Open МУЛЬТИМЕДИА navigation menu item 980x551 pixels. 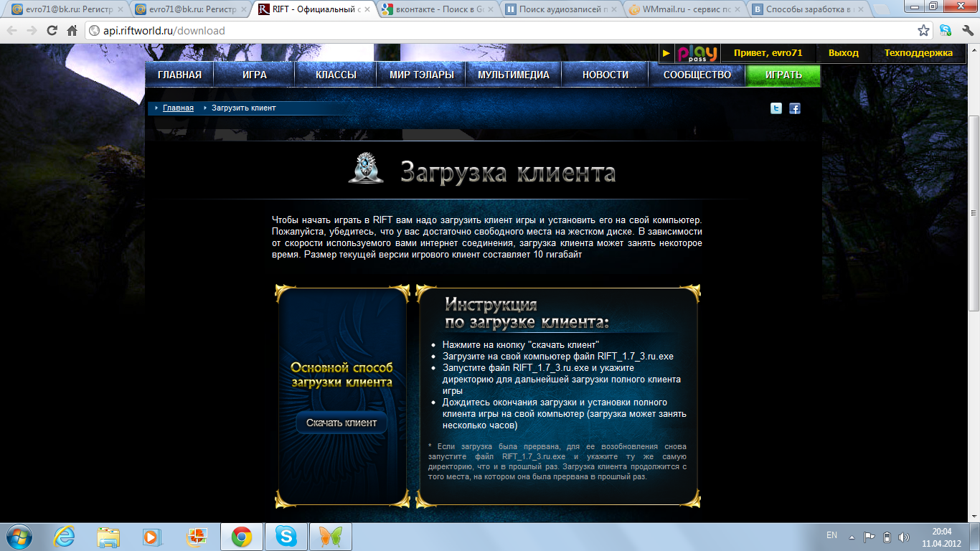point(514,75)
